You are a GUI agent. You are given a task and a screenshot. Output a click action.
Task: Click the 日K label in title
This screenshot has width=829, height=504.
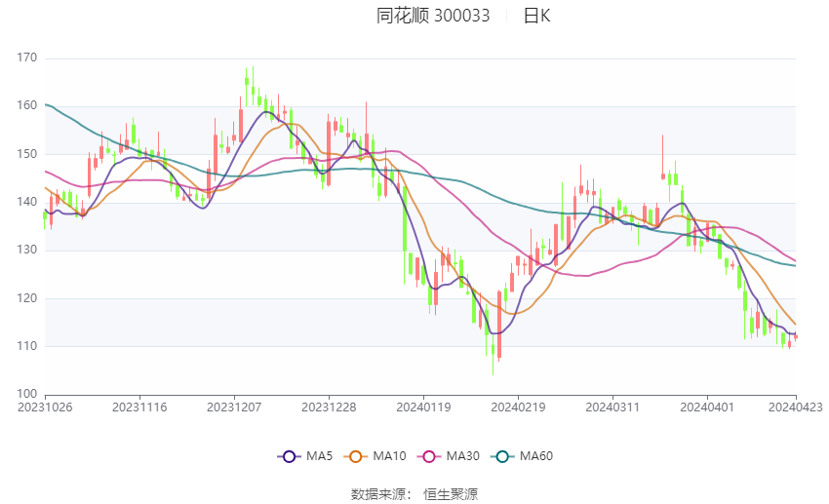point(536,16)
